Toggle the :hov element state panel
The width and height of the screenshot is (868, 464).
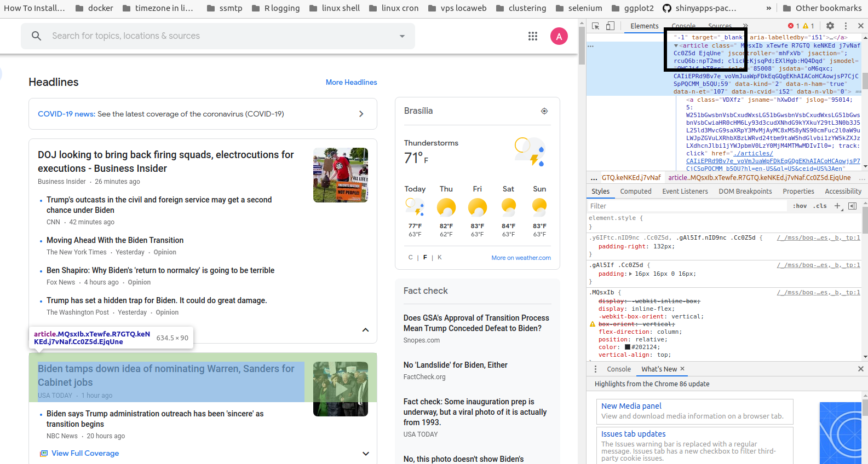pyautogui.click(x=800, y=206)
